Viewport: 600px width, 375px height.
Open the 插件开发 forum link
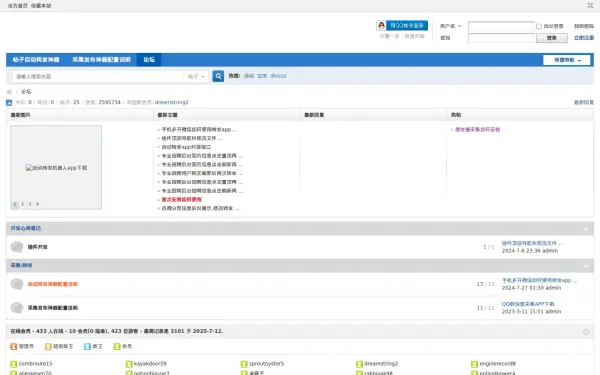tap(38, 247)
